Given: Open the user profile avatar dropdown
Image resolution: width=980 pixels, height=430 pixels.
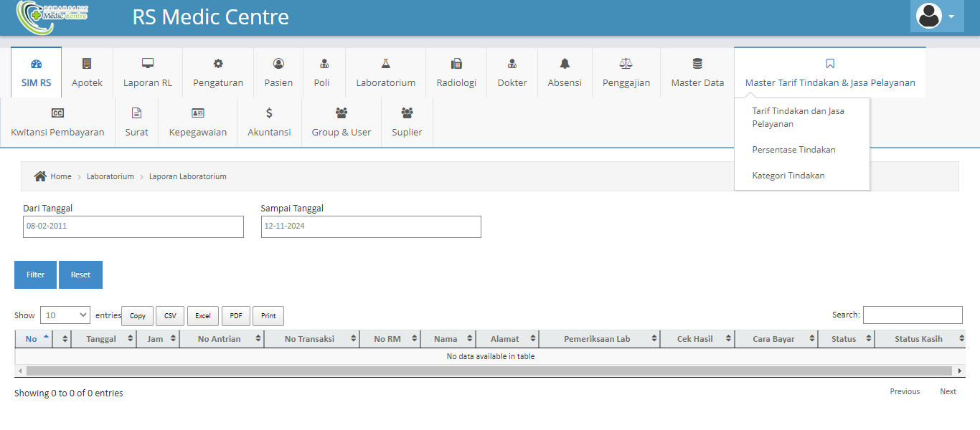Looking at the screenshot, I should 936,16.
